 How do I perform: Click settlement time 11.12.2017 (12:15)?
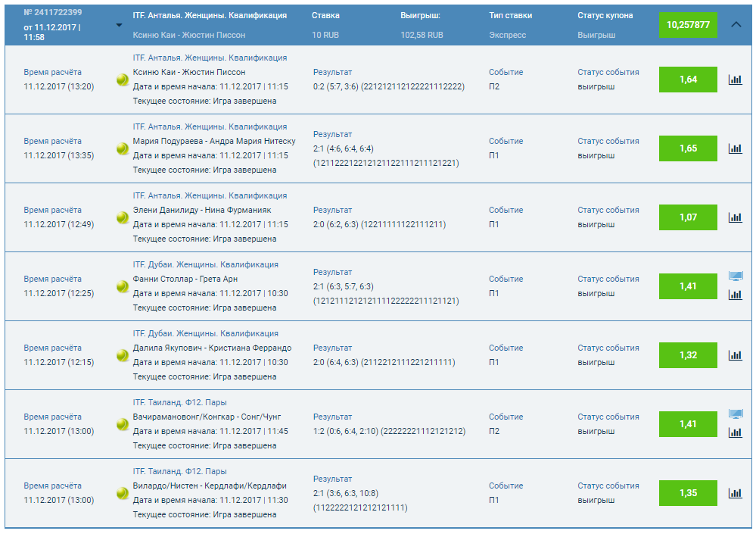tap(59, 363)
